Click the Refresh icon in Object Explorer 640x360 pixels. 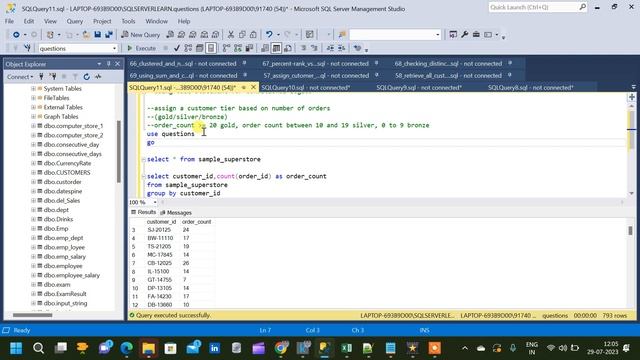87,76
